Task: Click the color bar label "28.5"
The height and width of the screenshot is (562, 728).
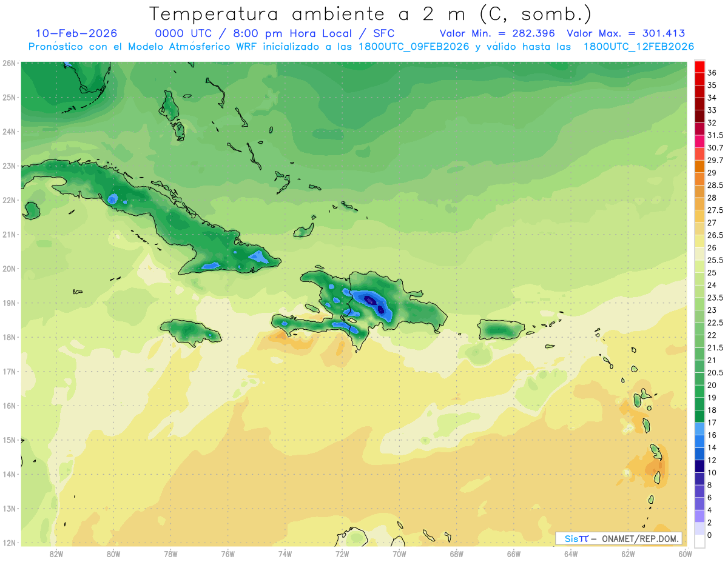Action: (715, 186)
